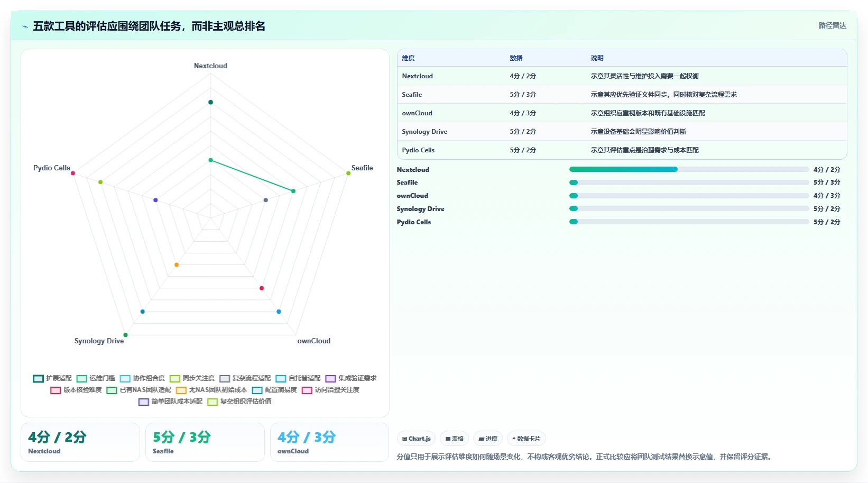Select the Synology Drive table row name
This screenshot has height=483, width=868.
(424, 132)
